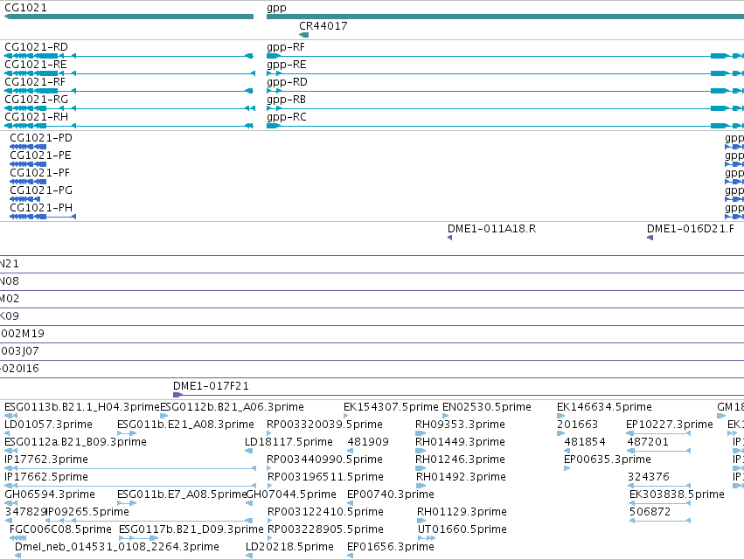Select EST GH06594.3prime

50,495
